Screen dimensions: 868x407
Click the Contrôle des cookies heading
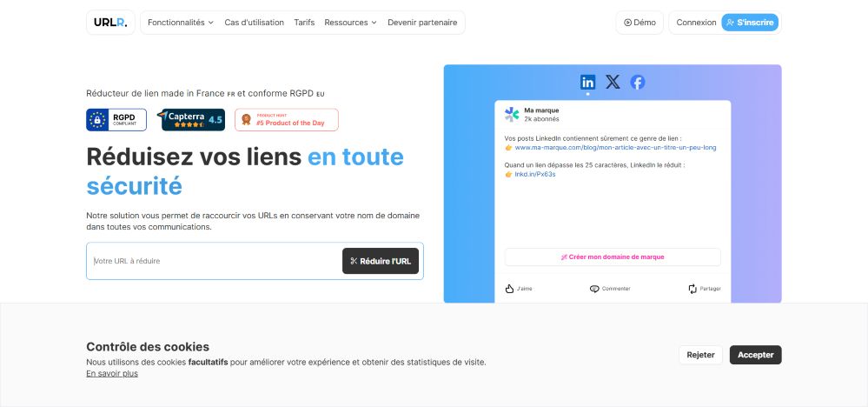(148, 347)
